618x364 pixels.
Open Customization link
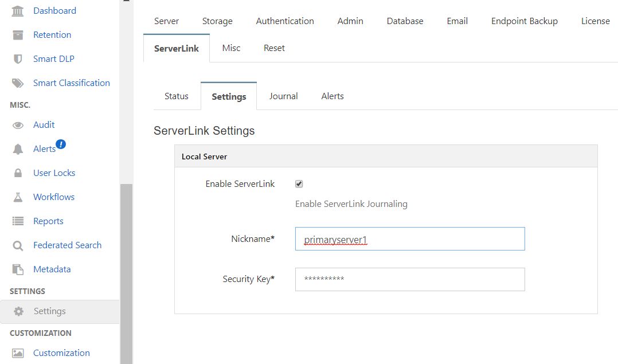click(x=61, y=353)
